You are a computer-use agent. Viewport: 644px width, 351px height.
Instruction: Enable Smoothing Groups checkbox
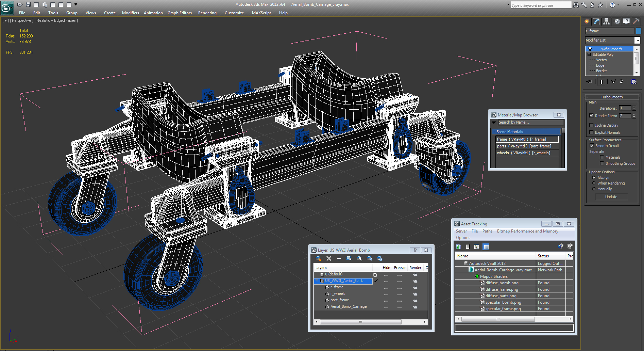coord(602,163)
